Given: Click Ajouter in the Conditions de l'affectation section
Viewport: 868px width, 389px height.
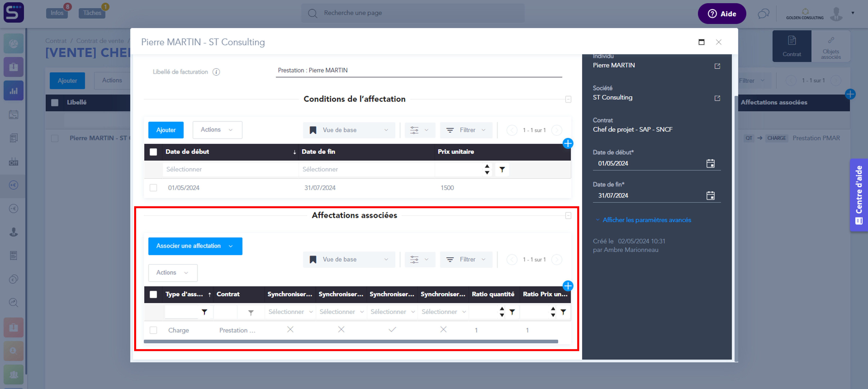Looking at the screenshot, I should pos(166,130).
